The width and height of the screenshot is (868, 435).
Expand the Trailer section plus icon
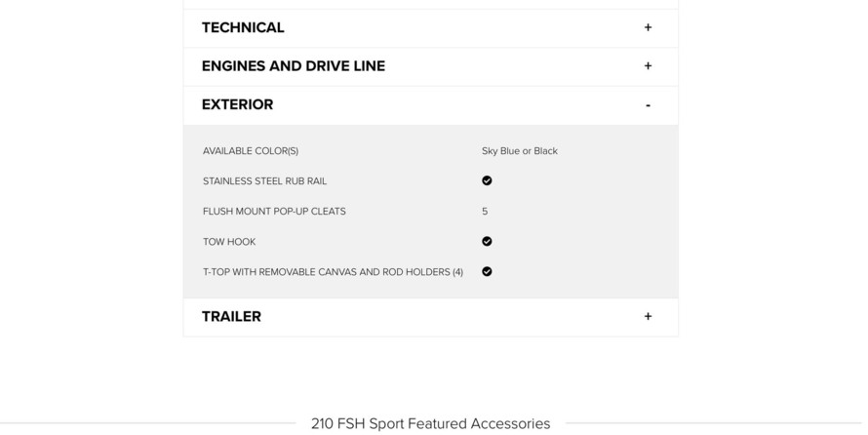[648, 317]
